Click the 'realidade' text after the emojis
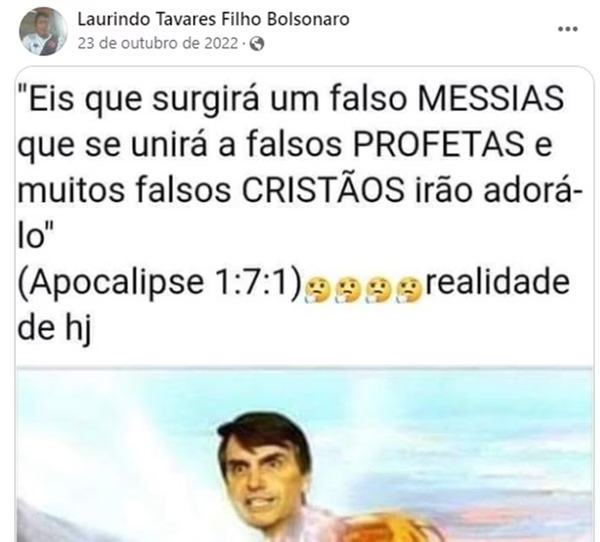The height and width of the screenshot is (542, 600). pyautogui.click(x=498, y=282)
